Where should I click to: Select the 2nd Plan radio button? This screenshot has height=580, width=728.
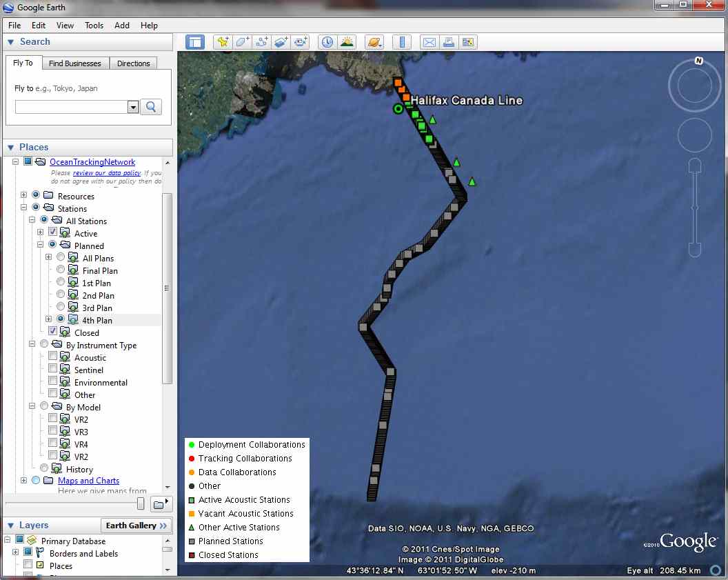(61, 294)
